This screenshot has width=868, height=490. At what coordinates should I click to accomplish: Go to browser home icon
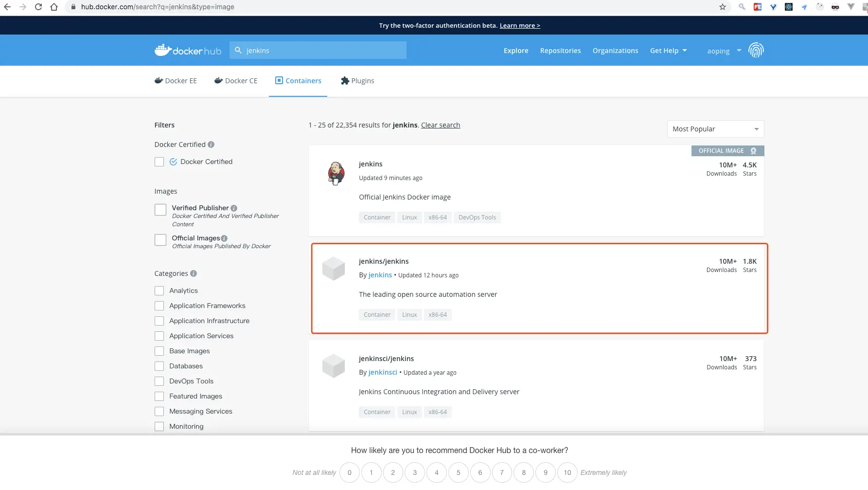pos(54,7)
